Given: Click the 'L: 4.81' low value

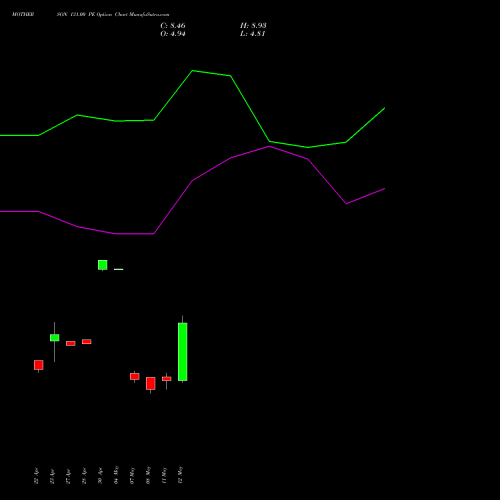Looking at the screenshot, I should 253,34.
